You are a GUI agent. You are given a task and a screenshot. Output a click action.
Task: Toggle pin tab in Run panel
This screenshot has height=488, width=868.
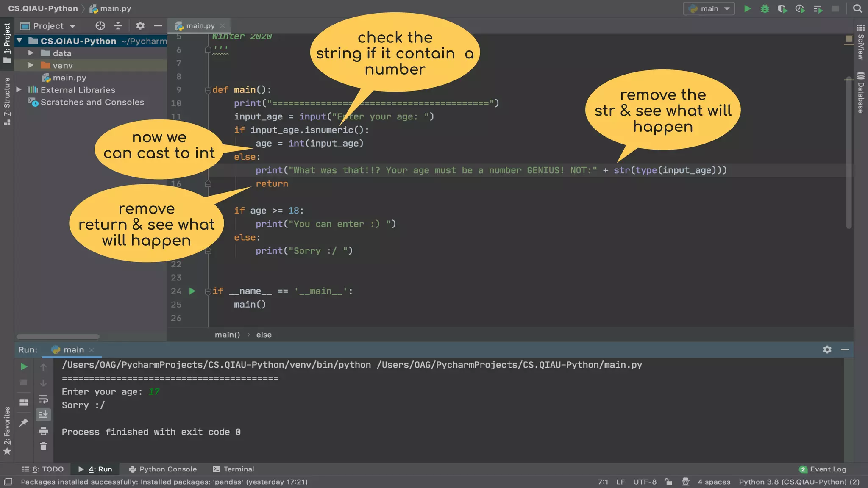24,422
